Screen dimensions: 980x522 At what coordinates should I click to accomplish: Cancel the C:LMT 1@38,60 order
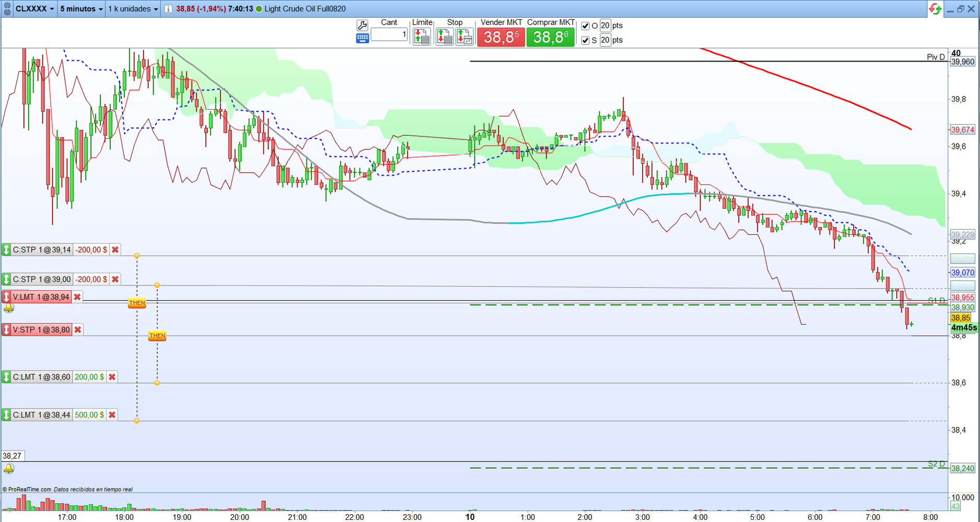coord(112,377)
